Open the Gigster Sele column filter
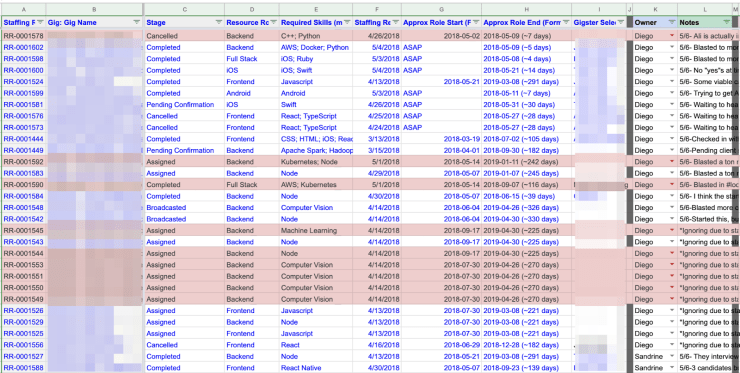The height and width of the screenshot is (373, 740). (x=621, y=22)
